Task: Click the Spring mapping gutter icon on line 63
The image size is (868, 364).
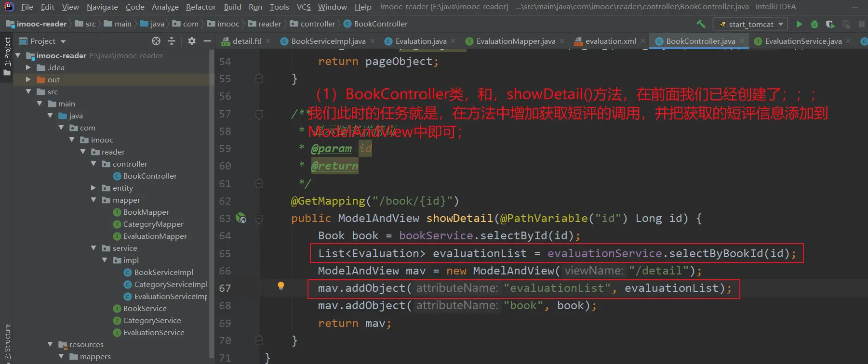Action: click(240, 219)
